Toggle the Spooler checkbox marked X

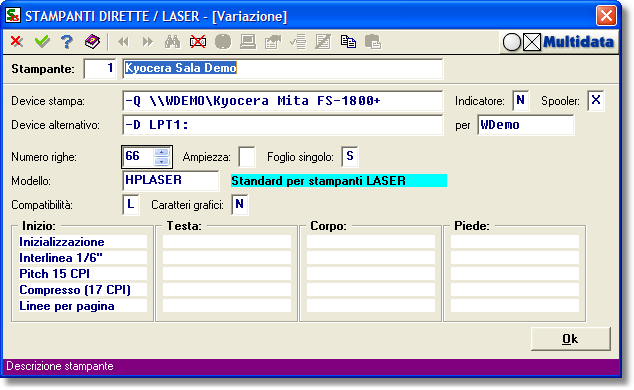click(596, 100)
